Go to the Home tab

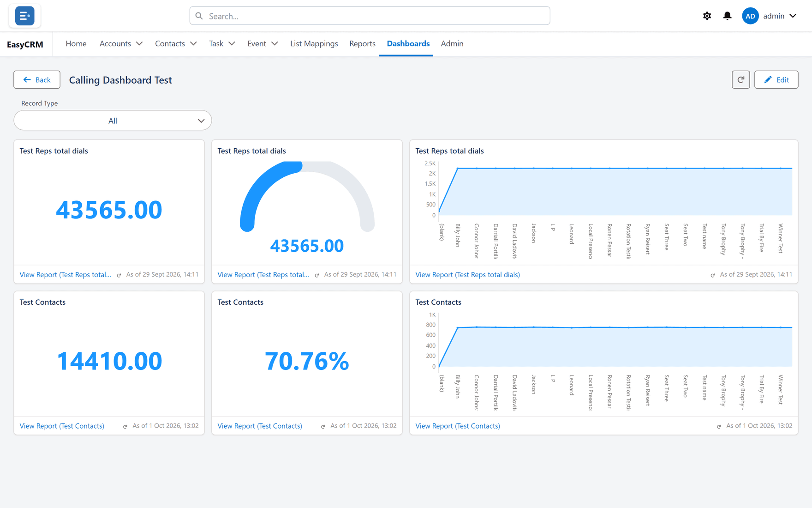(x=76, y=43)
